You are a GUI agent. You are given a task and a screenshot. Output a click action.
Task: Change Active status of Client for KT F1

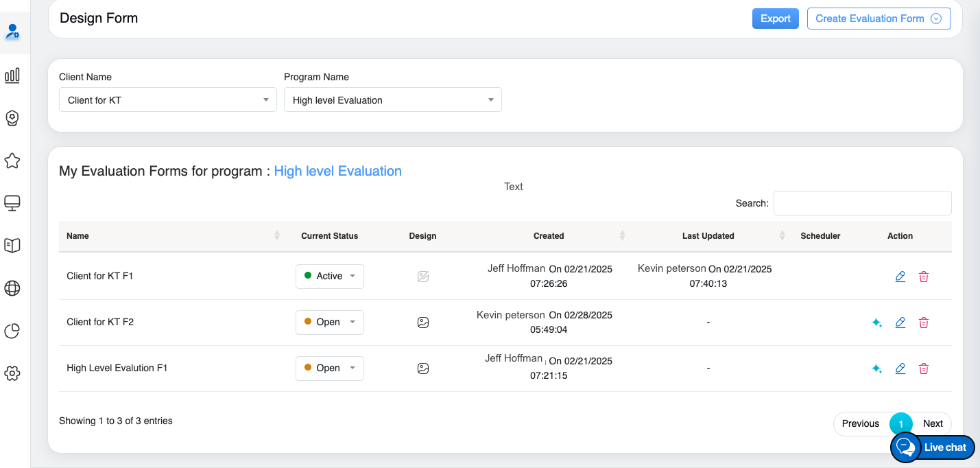330,276
